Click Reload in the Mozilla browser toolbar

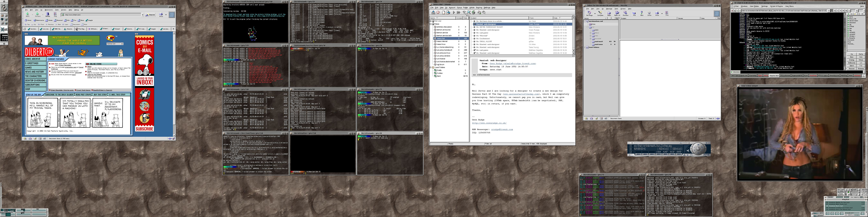pyautogui.click(x=48, y=14)
